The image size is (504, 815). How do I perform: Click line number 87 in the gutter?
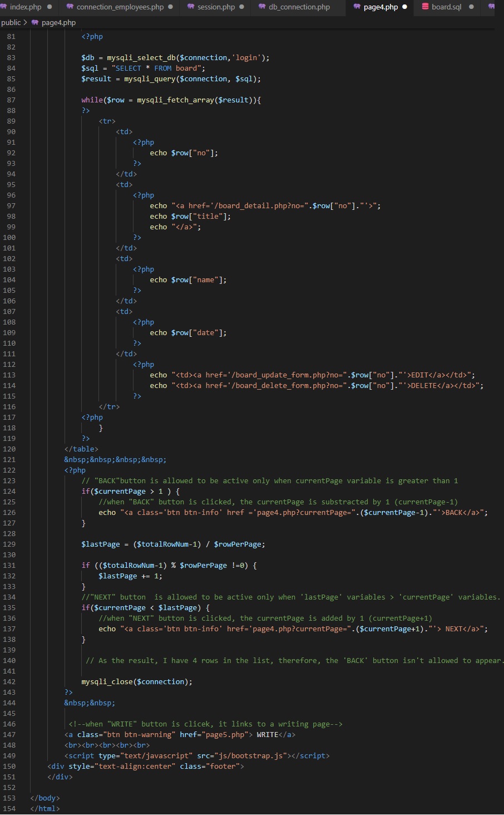pos(11,100)
